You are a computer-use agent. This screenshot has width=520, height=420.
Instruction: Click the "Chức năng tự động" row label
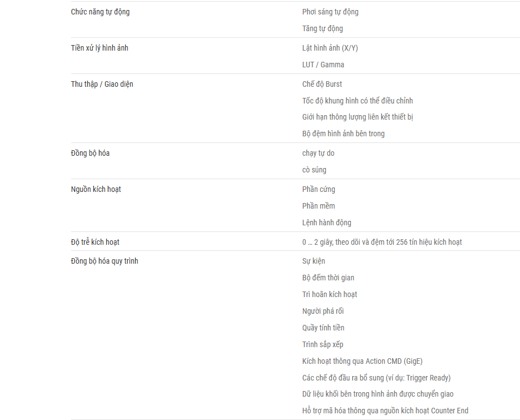coord(100,12)
